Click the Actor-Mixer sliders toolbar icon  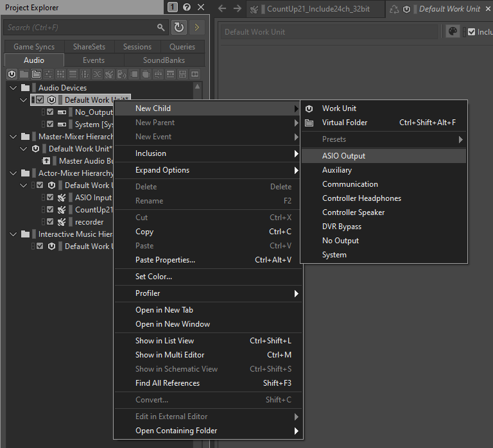coord(48,74)
